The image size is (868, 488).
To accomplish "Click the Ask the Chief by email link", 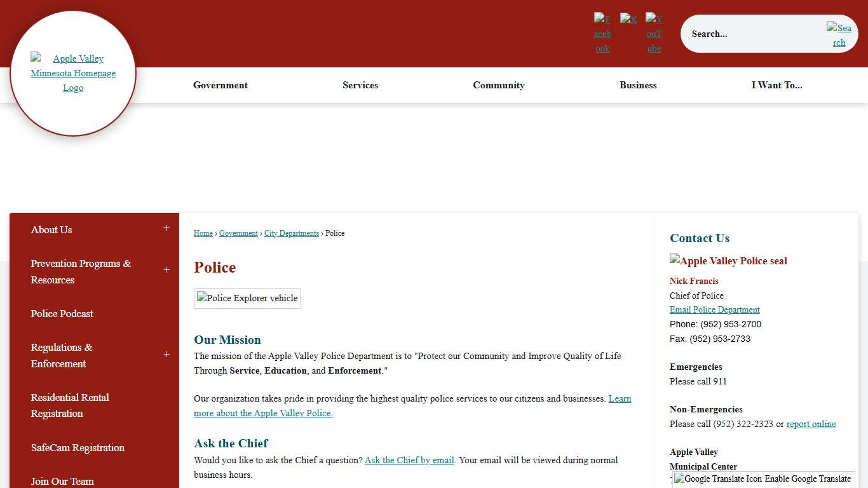I will pos(409,460).
